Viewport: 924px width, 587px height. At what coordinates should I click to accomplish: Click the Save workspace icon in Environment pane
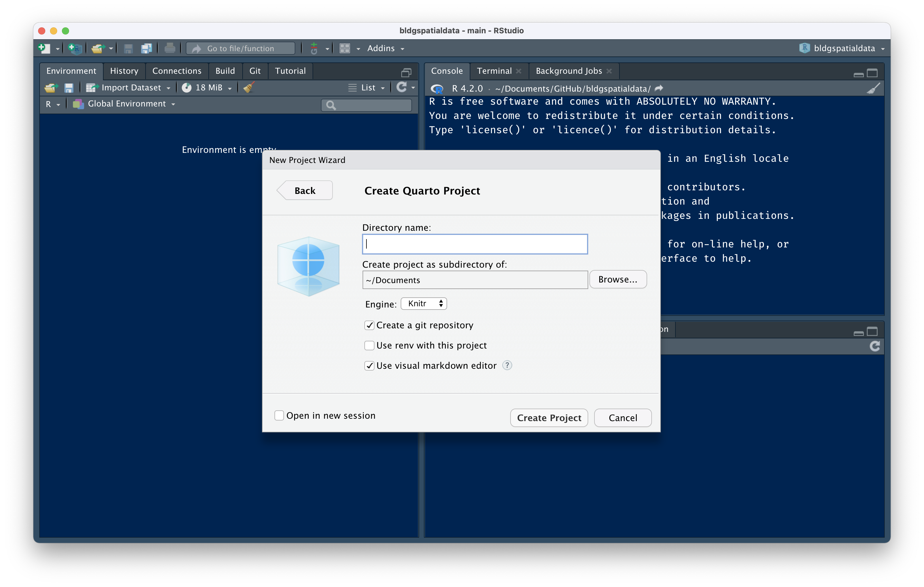point(69,87)
